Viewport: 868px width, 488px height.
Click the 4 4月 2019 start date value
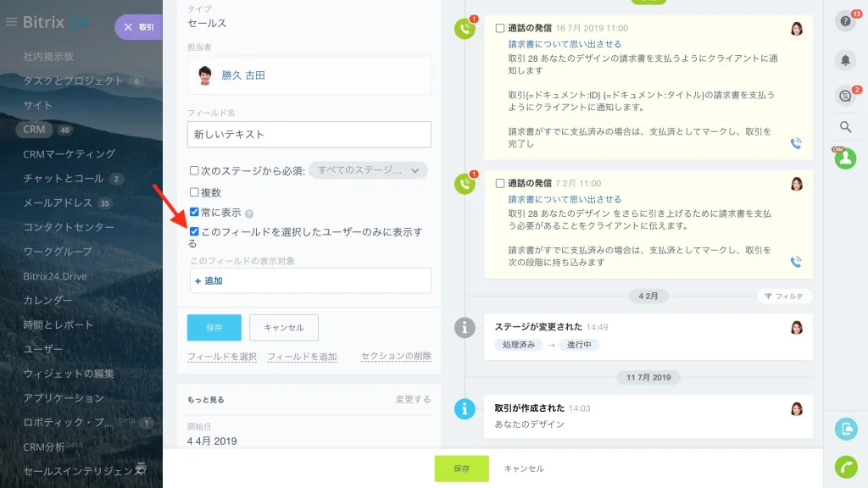212,441
